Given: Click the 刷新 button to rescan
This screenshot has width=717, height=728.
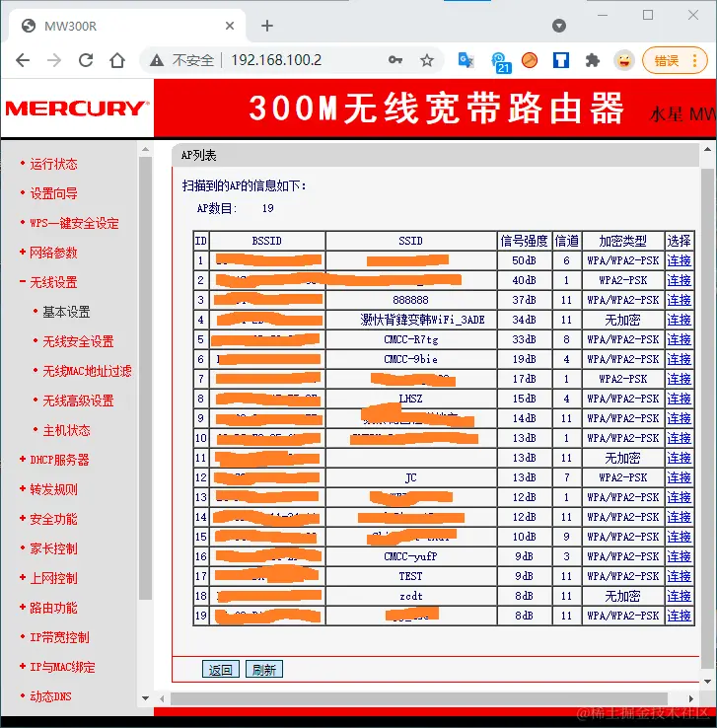Looking at the screenshot, I should pyautogui.click(x=263, y=670).
